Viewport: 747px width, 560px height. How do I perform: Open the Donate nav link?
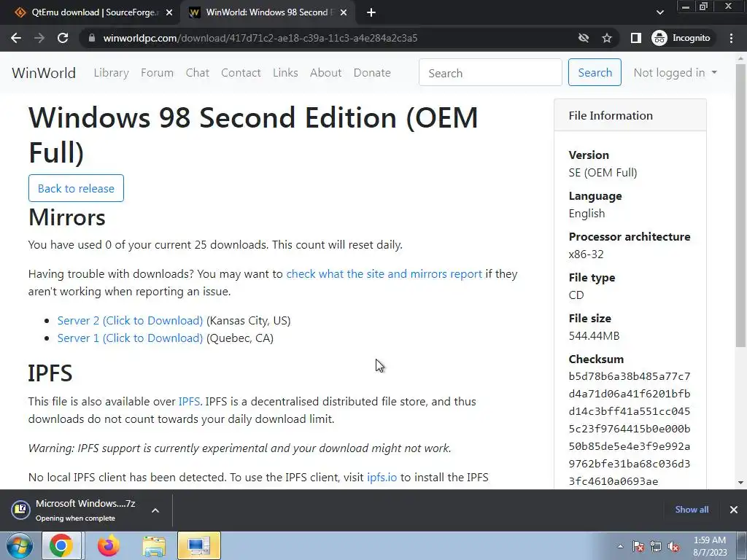point(372,73)
